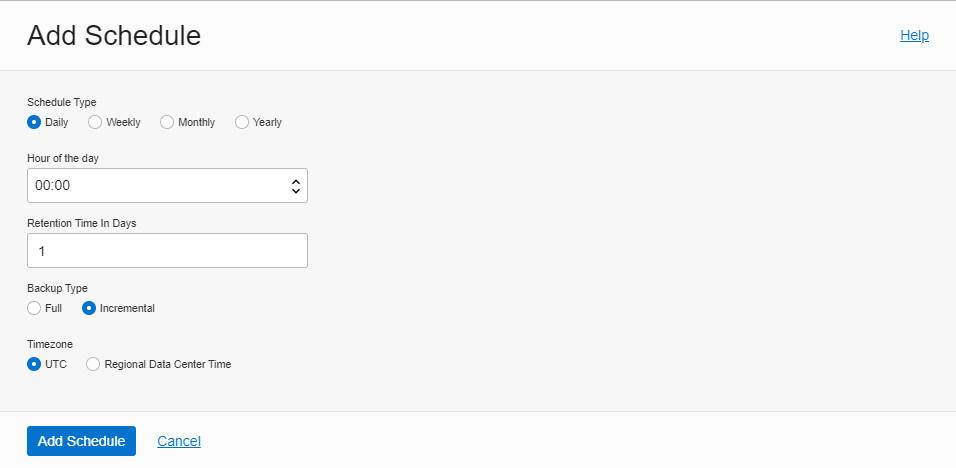The height and width of the screenshot is (468, 956).
Task: Click the up-down chevron on hour selector
Action: coord(295,186)
